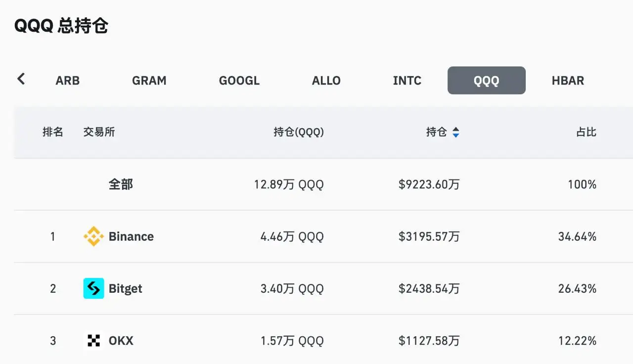Click the 排名 column header
Image resolution: width=633 pixels, height=364 pixels.
[53, 132]
